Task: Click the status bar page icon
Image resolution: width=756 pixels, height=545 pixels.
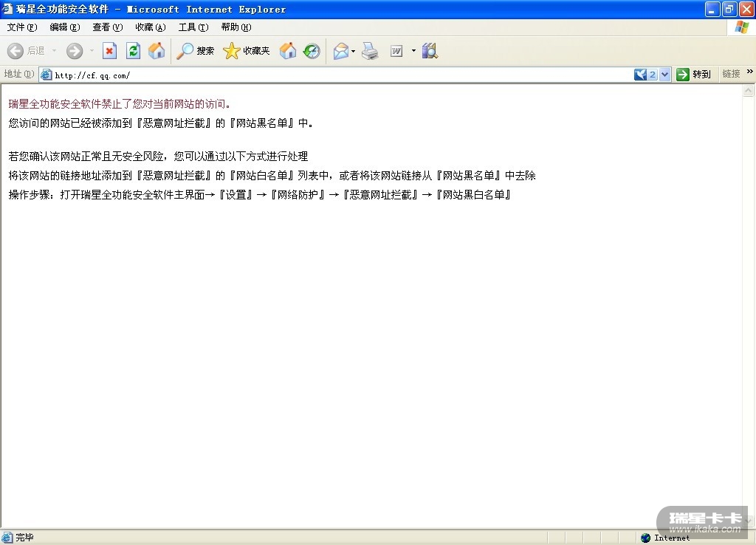Action: coord(7,538)
